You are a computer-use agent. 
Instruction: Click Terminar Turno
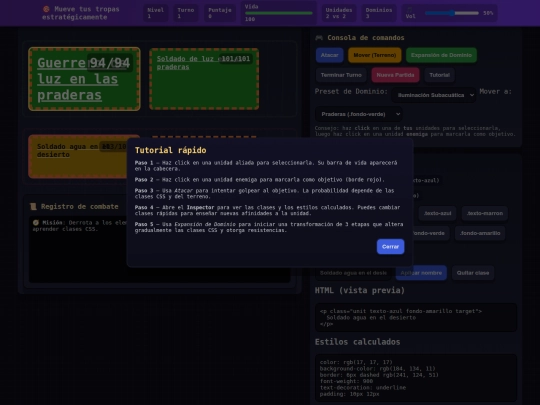[341, 75]
